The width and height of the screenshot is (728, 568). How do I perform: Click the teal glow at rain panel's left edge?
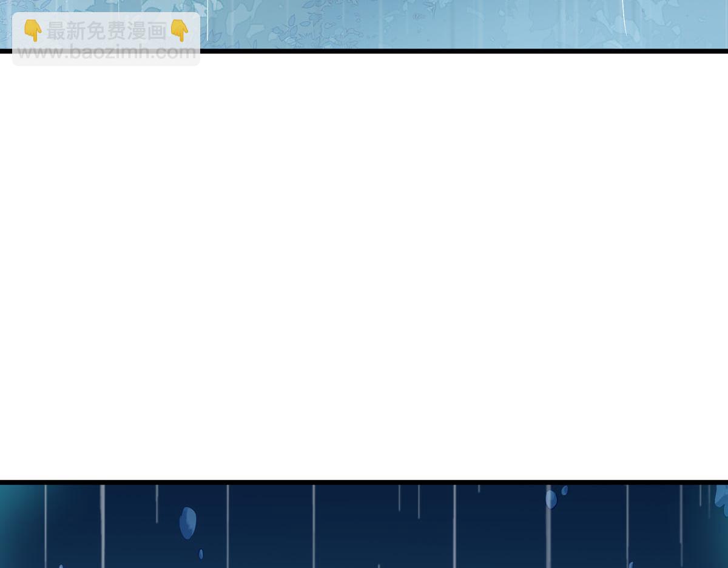click(x=12, y=527)
